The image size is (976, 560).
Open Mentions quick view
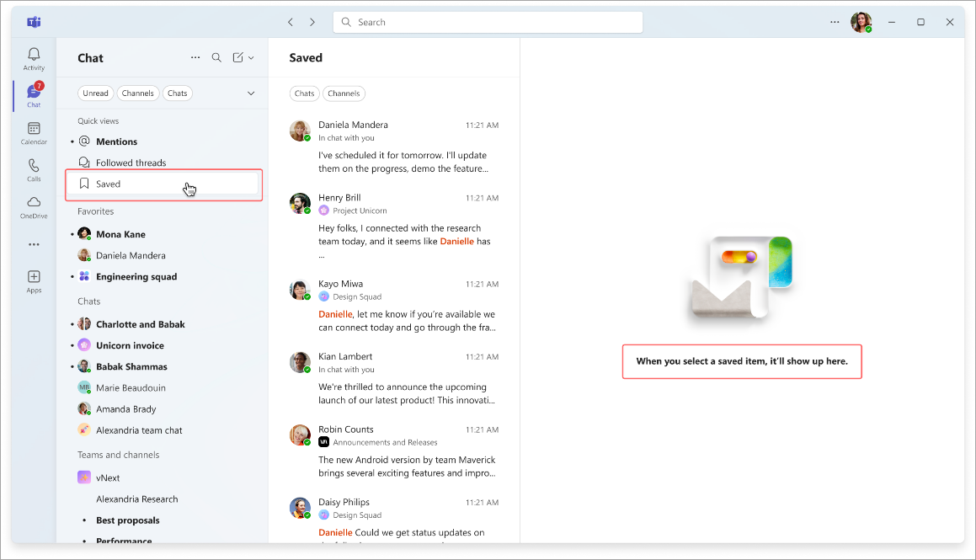163,141
